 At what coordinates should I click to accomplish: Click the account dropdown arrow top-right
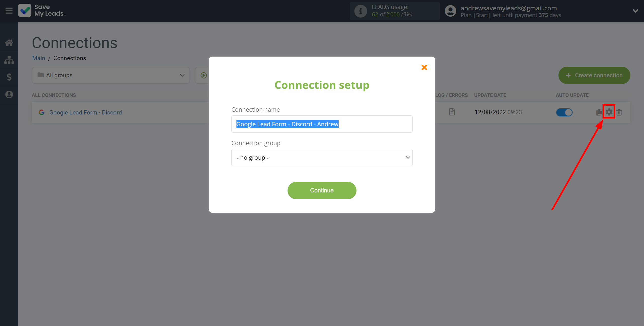[x=636, y=11]
